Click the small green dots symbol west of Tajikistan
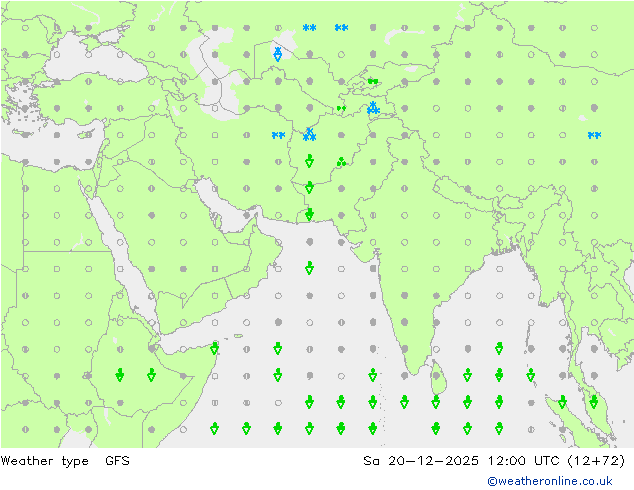 tap(341, 108)
